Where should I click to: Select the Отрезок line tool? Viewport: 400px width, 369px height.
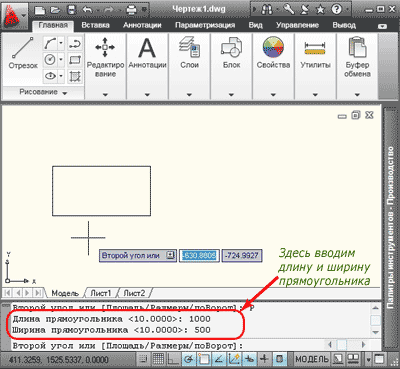[23, 53]
